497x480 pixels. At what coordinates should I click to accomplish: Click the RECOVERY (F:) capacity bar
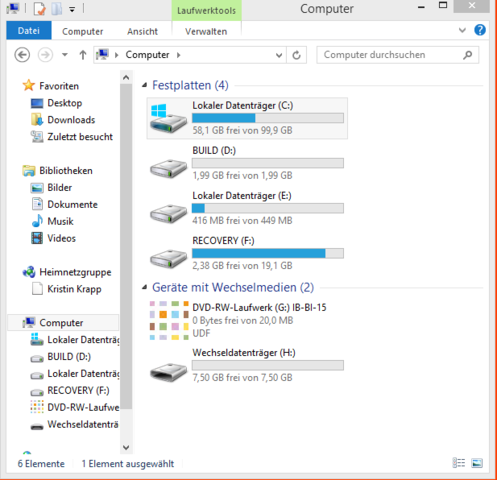pos(268,253)
